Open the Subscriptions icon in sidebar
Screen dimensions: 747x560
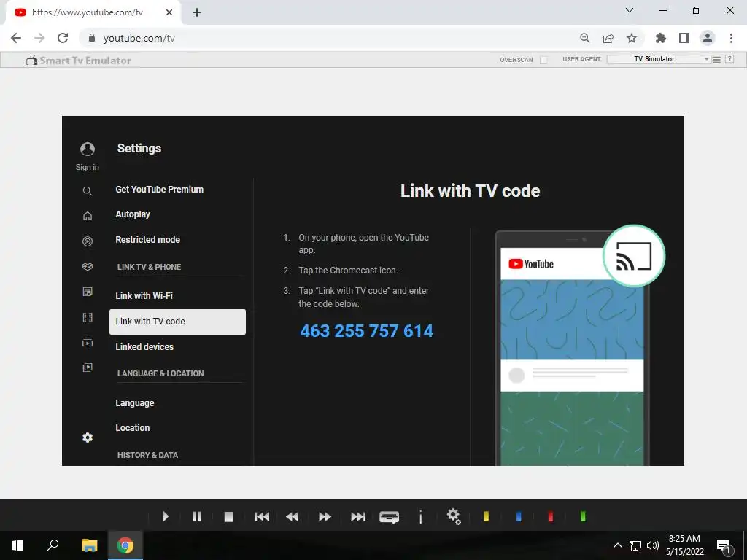click(x=88, y=342)
